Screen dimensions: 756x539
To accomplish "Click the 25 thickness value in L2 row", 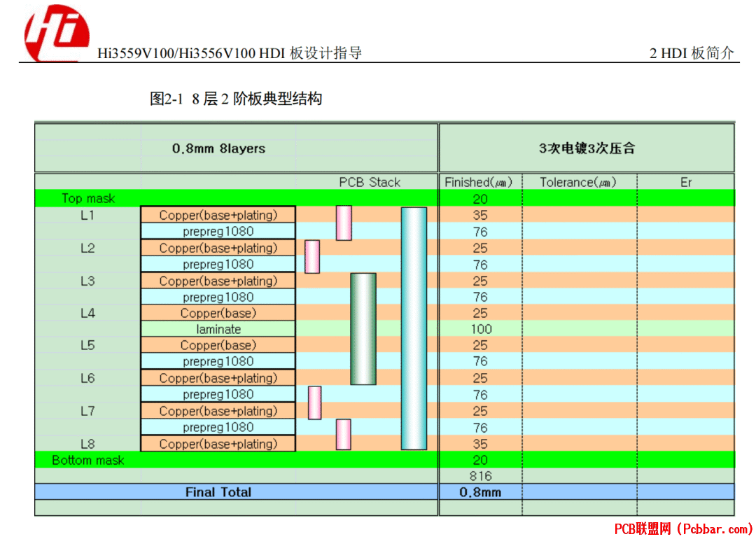I will coord(480,248).
